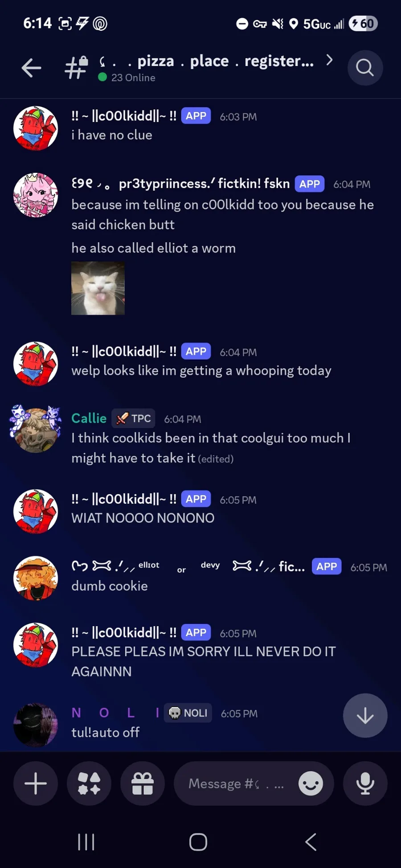The image size is (401, 868).
Task: Tap the Android home button
Action: click(198, 842)
